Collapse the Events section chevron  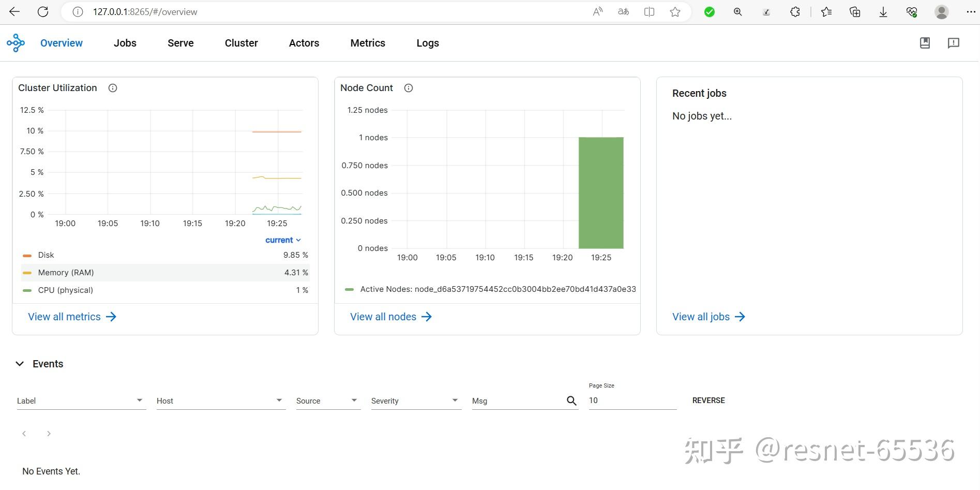click(x=20, y=363)
